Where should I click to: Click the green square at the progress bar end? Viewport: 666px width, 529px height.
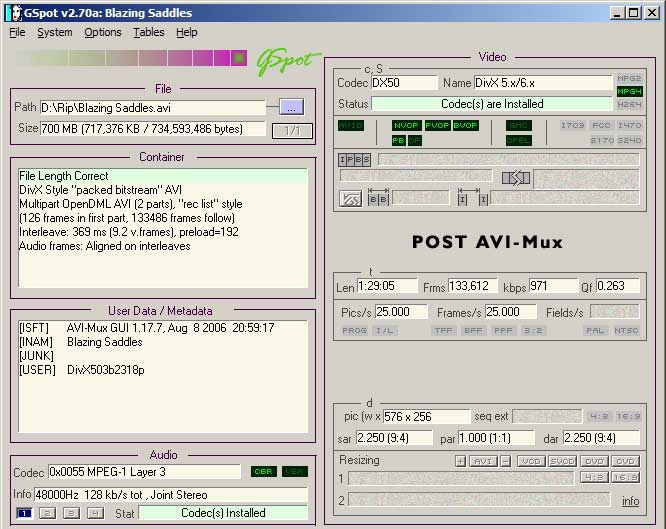click(x=239, y=58)
